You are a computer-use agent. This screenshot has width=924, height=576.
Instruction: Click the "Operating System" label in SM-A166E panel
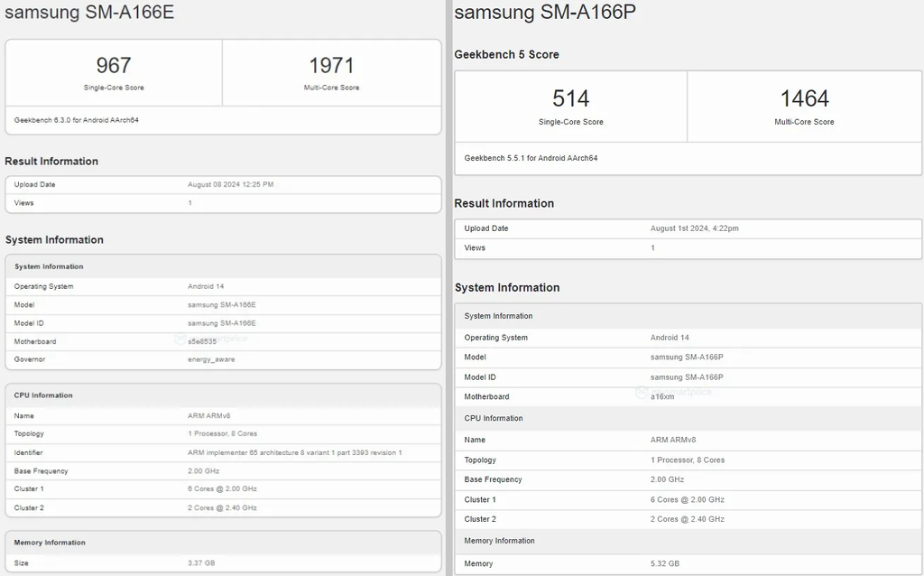point(43,286)
